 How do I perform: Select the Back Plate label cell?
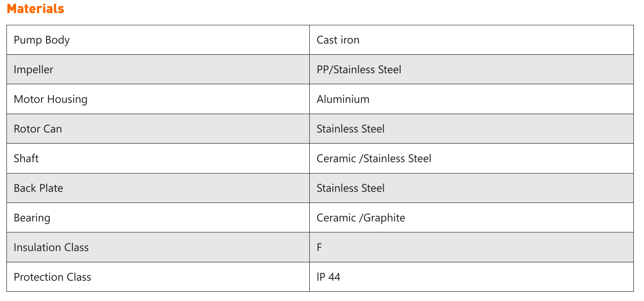click(x=158, y=188)
